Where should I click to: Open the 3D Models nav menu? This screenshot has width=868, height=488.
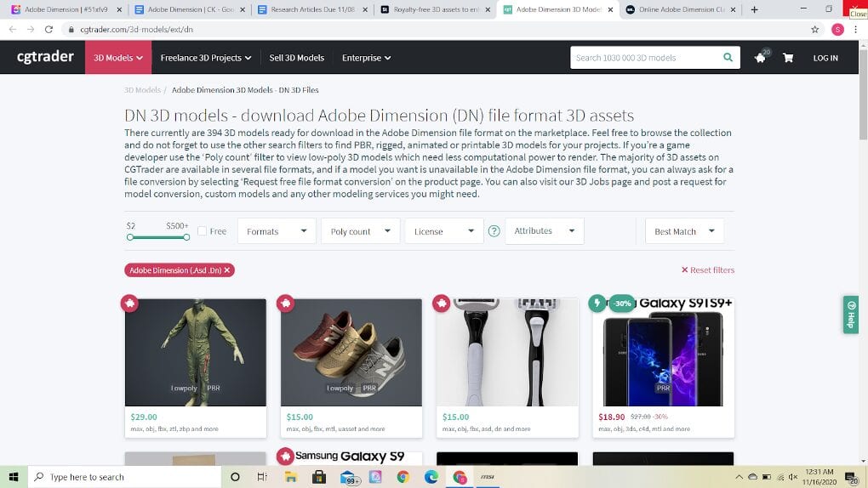(118, 58)
